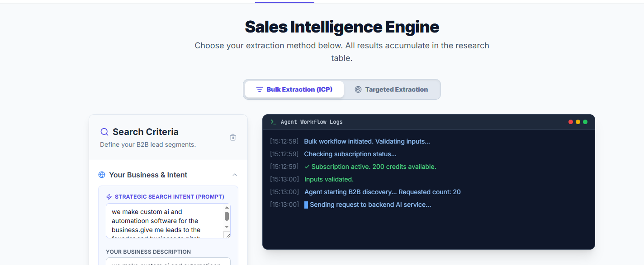Image resolution: width=644 pixels, height=265 pixels.
Task: Collapse the Your Business & Intent section chevron
Action: click(x=235, y=175)
